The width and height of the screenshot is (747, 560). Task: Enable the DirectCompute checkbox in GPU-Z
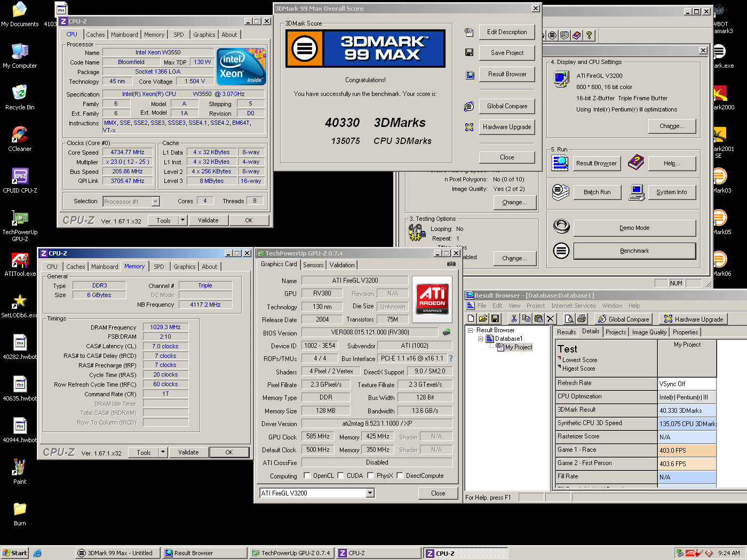pyautogui.click(x=400, y=475)
